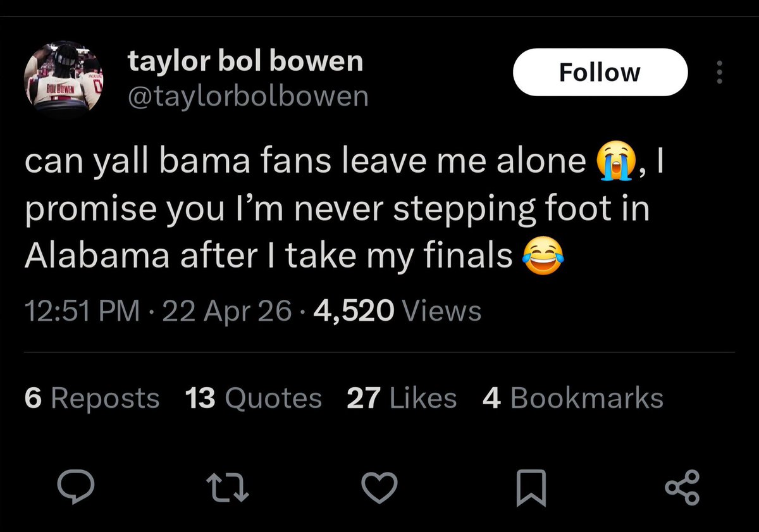Open the 13 Quotes list
Screen dimensions: 759x532
click(x=254, y=398)
